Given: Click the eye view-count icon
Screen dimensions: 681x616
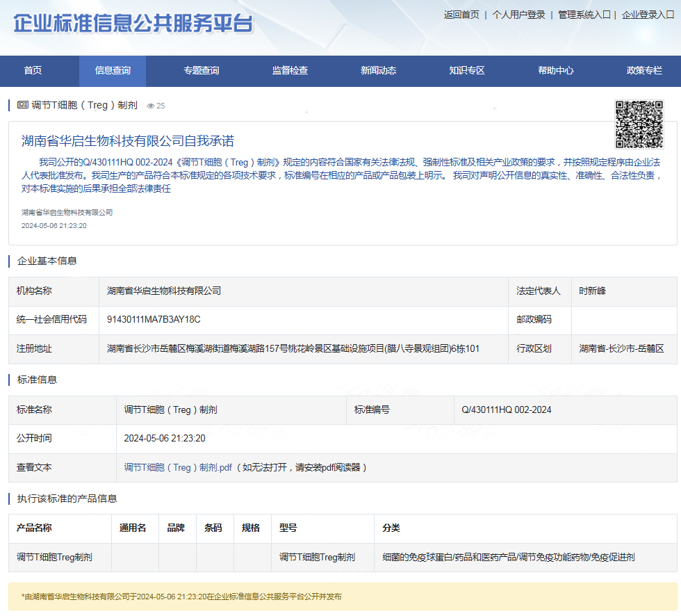Looking at the screenshot, I should coord(150,106).
